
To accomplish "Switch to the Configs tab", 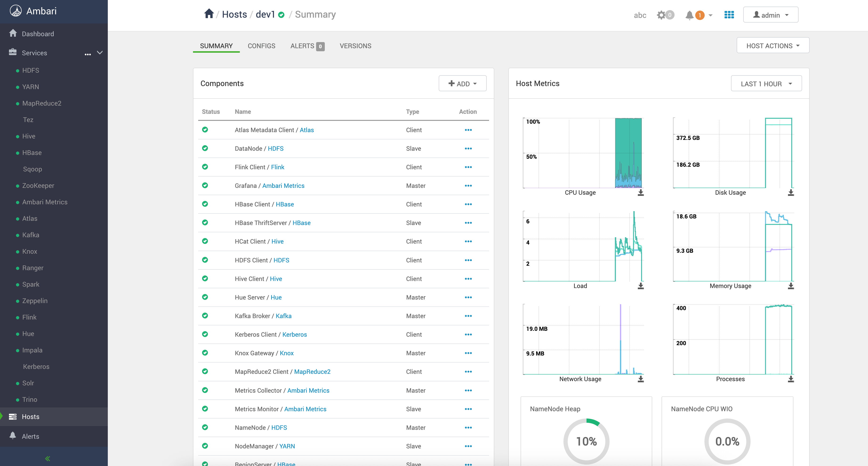I will tap(261, 46).
